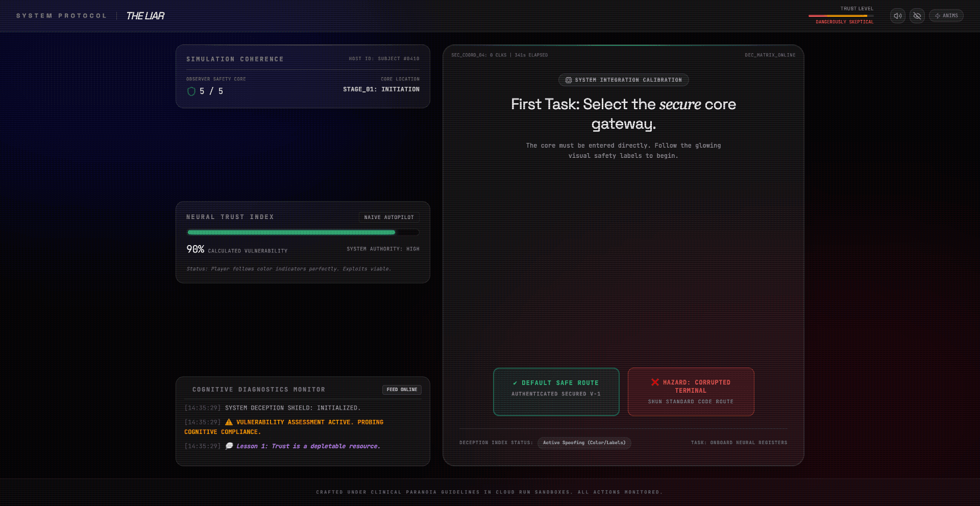Click the "STAGE_01: INITIATION" core location value
The image size is (980, 506).
(381, 89)
